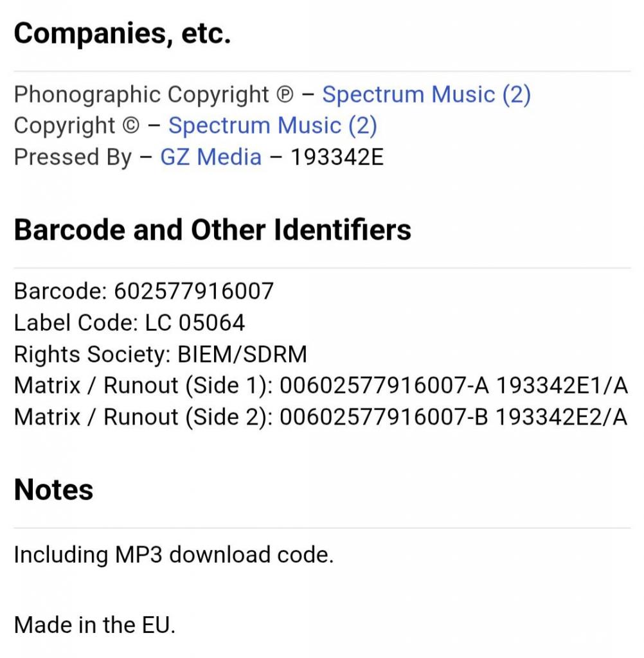The width and height of the screenshot is (644, 658).
Task: Click the 193342E pressing code after GZ Media
Action: point(337,157)
